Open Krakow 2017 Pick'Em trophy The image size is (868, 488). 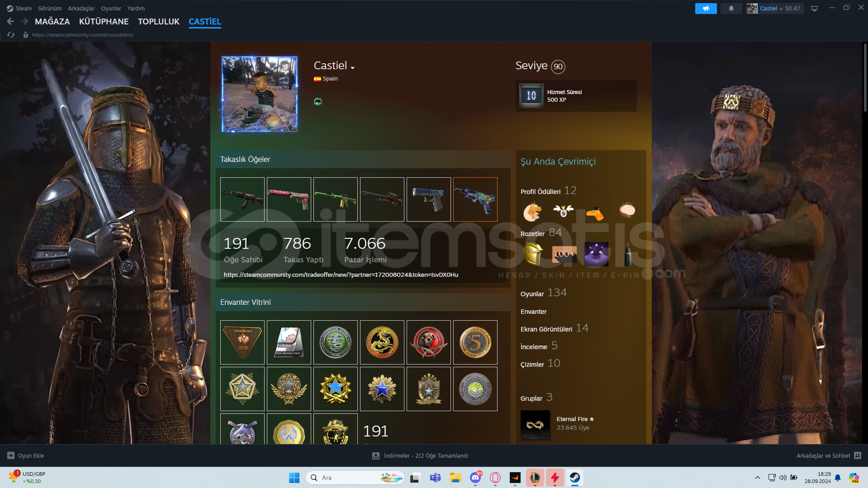242,342
